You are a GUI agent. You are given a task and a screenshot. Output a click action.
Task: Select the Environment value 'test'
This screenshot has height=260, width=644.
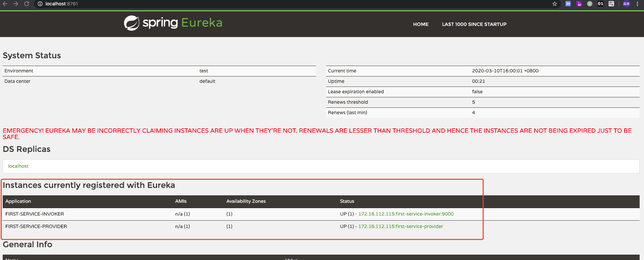(204, 71)
